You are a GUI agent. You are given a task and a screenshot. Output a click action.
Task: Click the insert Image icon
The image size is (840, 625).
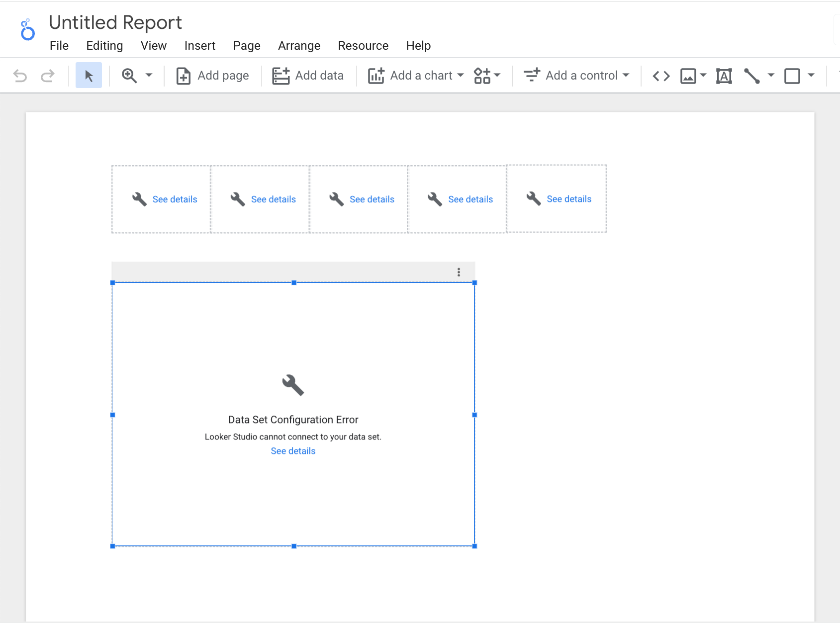pos(688,76)
